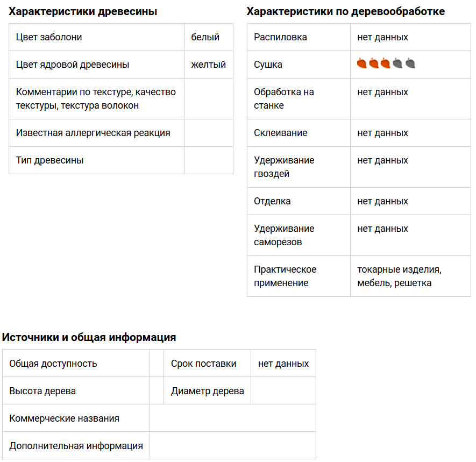Click the 'Коммерческие названия' label
The width and height of the screenshot is (476, 462).
(x=64, y=418)
